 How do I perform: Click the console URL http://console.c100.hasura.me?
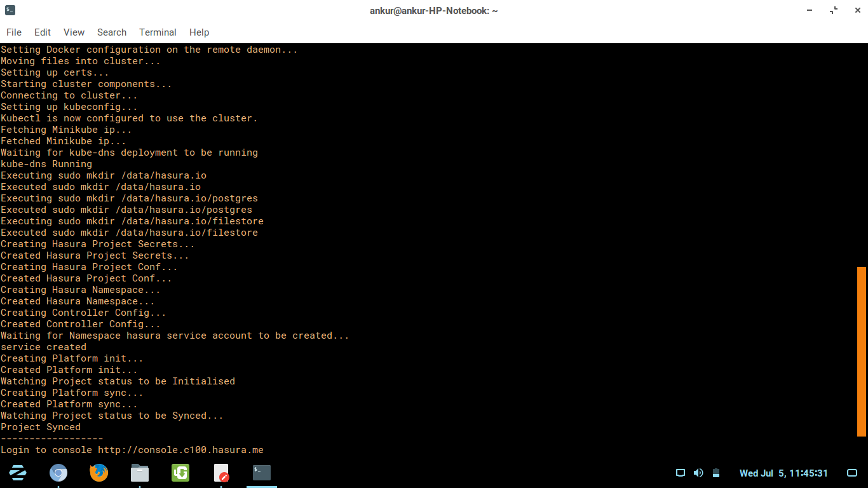[180, 450]
